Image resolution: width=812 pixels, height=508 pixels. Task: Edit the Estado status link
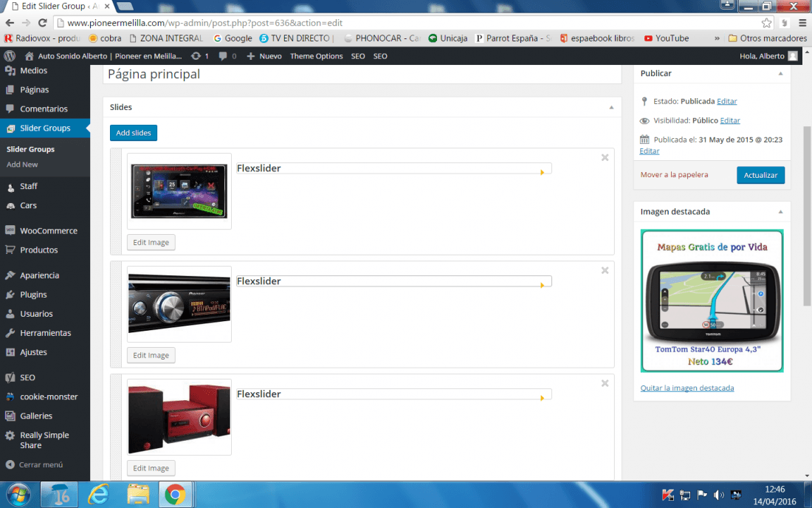point(726,101)
